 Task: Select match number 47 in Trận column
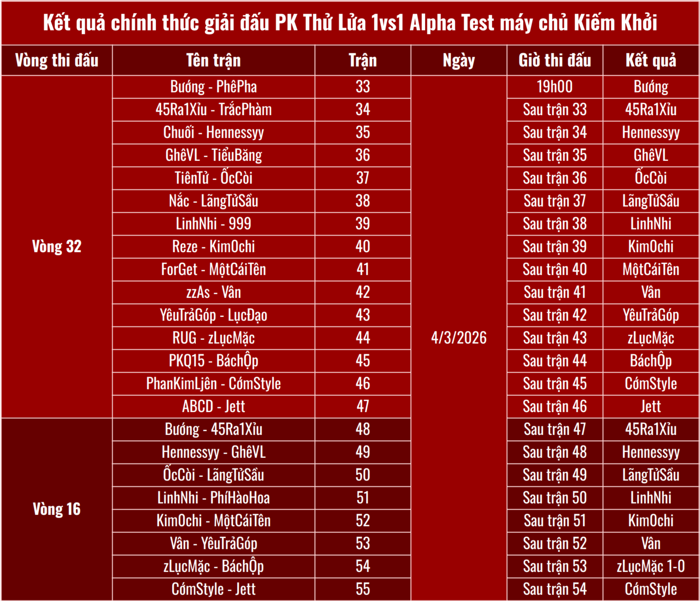pos(362,406)
